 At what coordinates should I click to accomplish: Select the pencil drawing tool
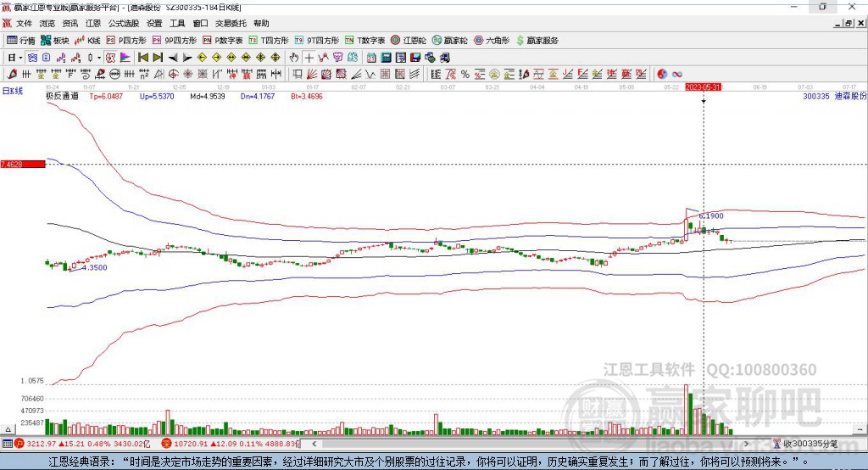pos(12,75)
